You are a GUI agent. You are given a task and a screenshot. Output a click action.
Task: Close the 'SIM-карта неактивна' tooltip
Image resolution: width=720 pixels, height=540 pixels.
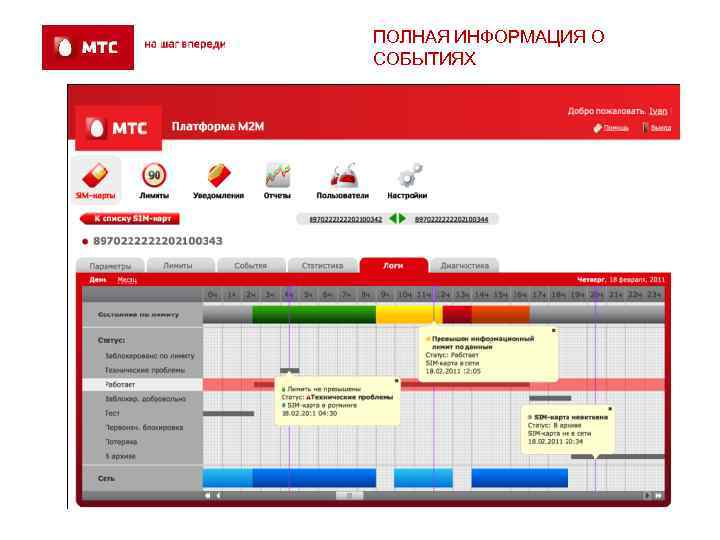(610, 408)
